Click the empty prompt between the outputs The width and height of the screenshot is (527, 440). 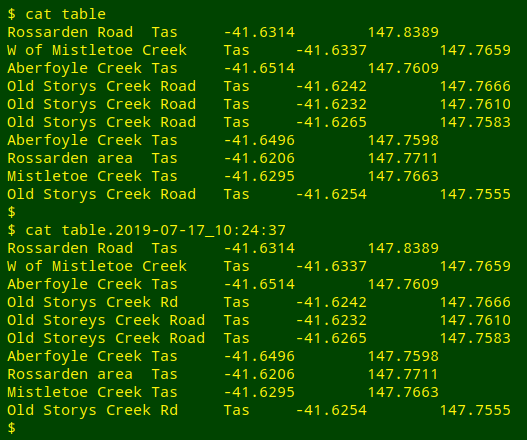pyautogui.click(x=11, y=212)
